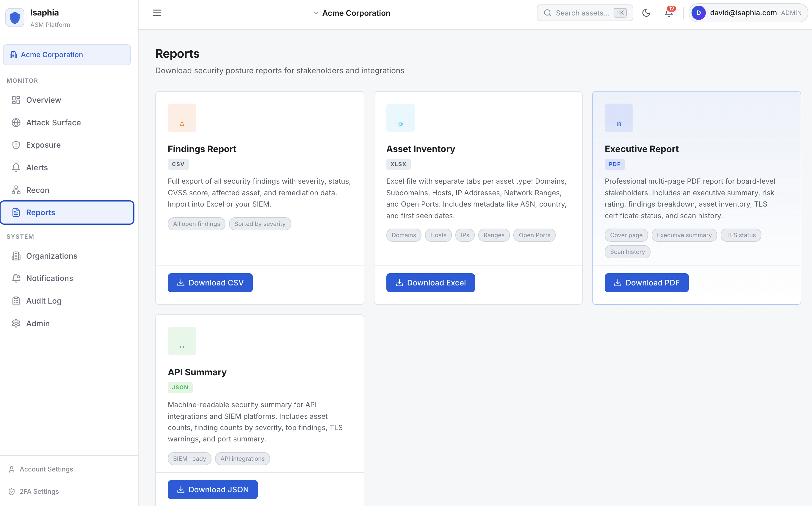Click the Hosts tag
Image resolution: width=812 pixels, height=506 pixels.
click(x=438, y=235)
